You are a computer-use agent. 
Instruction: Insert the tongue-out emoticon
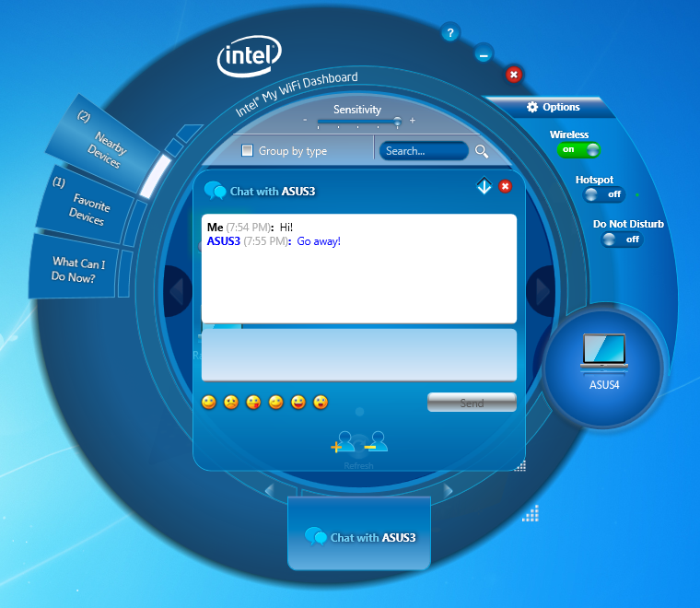tap(253, 403)
